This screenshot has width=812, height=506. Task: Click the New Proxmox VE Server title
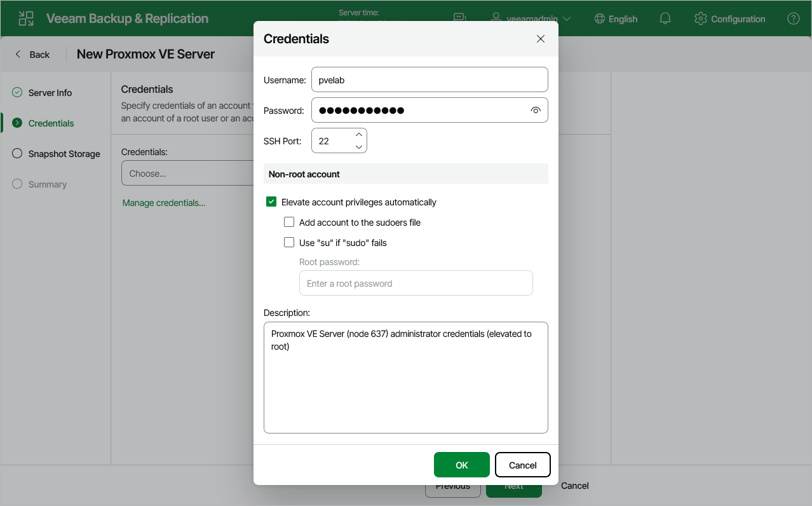point(145,54)
